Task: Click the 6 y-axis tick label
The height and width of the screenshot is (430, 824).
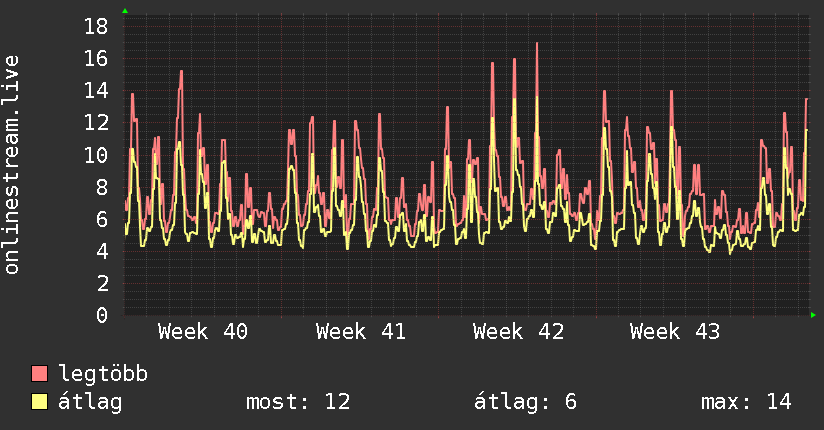Action: point(102,219)
